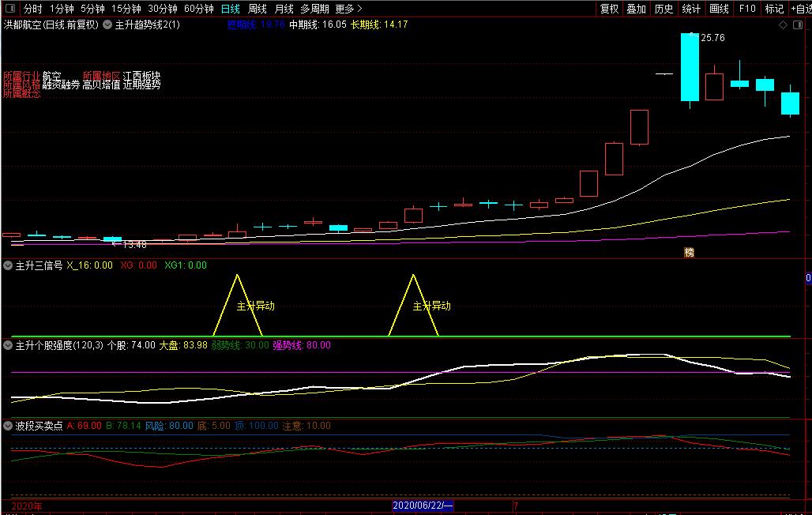Switch to the 5分钟 period tab

[x=92, y=9]
